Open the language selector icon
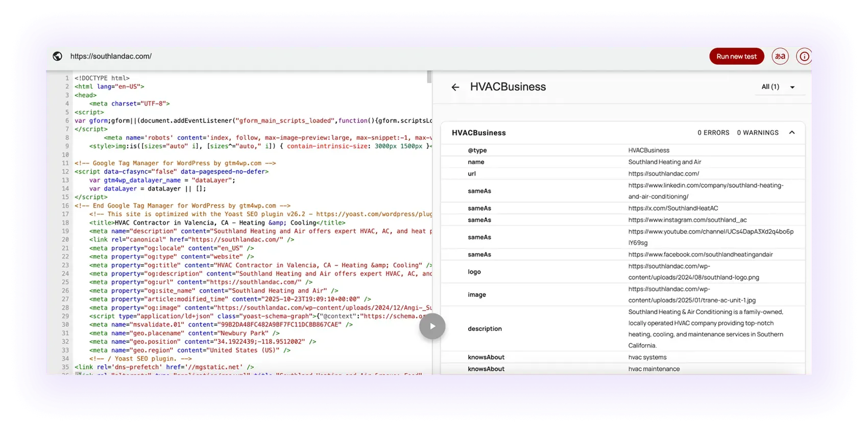The width and height of the screenshot is (868, 431). pyautogui.click(x=780, y=56)
